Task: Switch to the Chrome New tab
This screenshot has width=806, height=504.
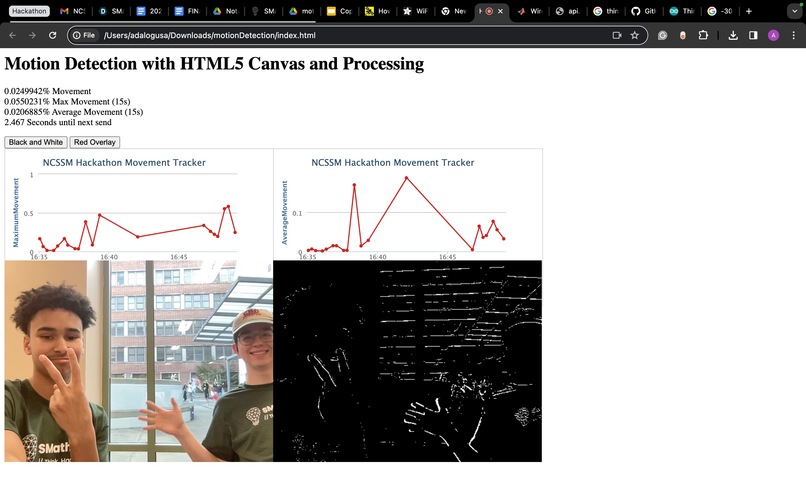Action: (x=453, y=11)
